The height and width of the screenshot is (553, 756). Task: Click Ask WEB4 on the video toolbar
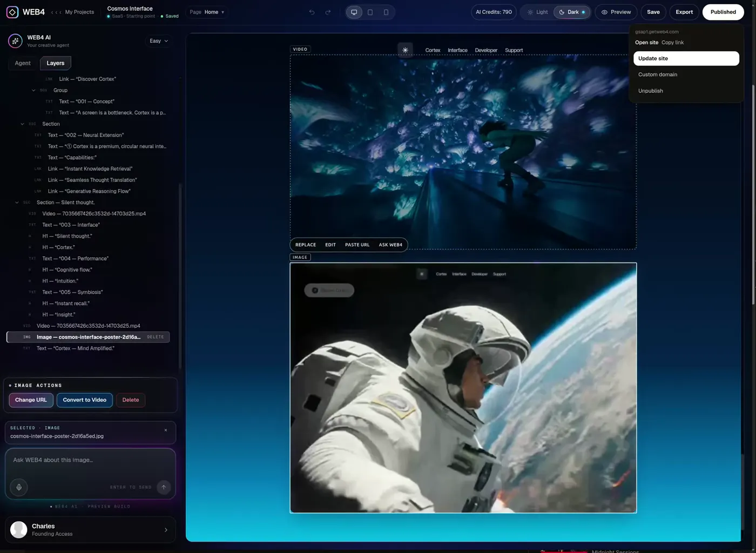pyautogui.click(x=390, y=245)
